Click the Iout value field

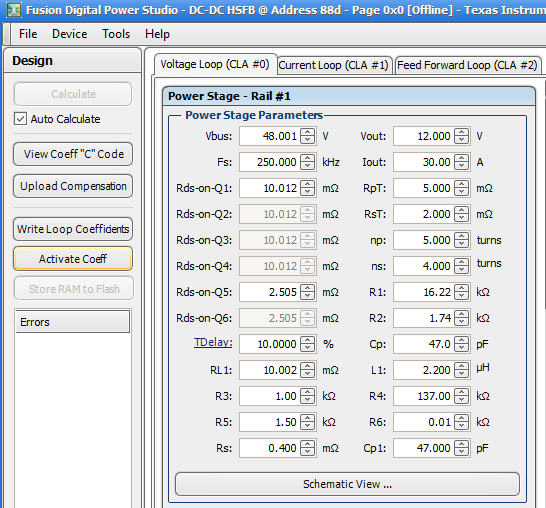point(423,162)
